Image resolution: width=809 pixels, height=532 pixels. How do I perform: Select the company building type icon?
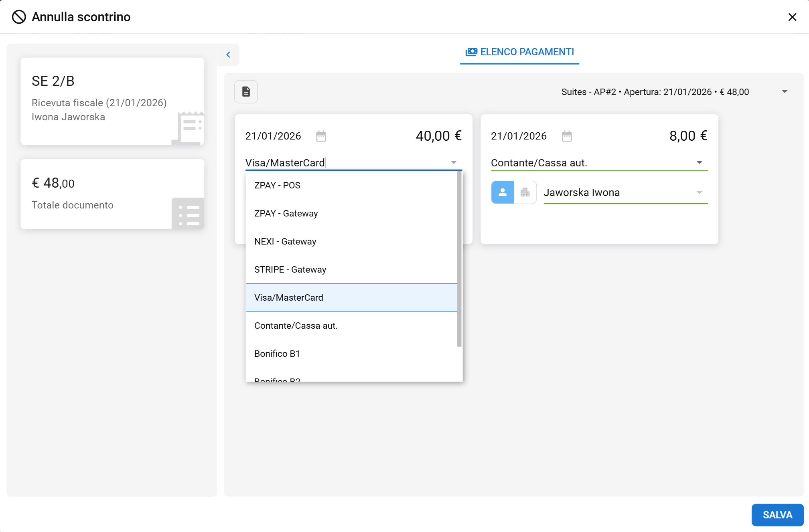(x=525, y=192)
